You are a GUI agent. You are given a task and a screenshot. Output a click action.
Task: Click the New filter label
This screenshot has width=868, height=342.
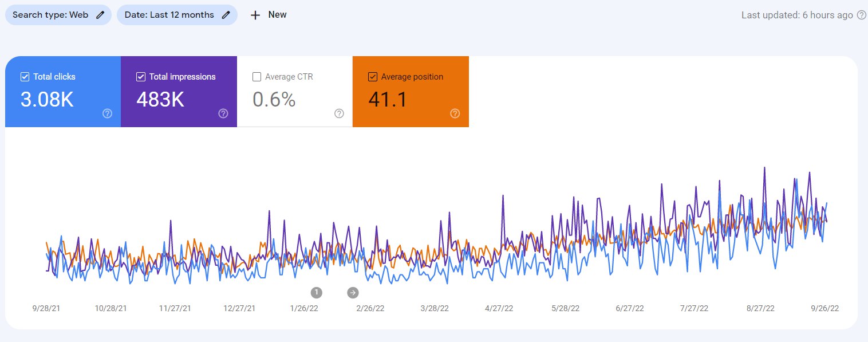pos(277,15)
